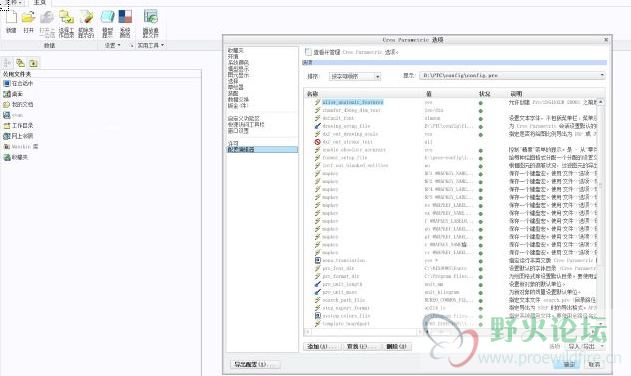
Task: Open the 导入/导出 import export dropdown
Action: [586, 346]
